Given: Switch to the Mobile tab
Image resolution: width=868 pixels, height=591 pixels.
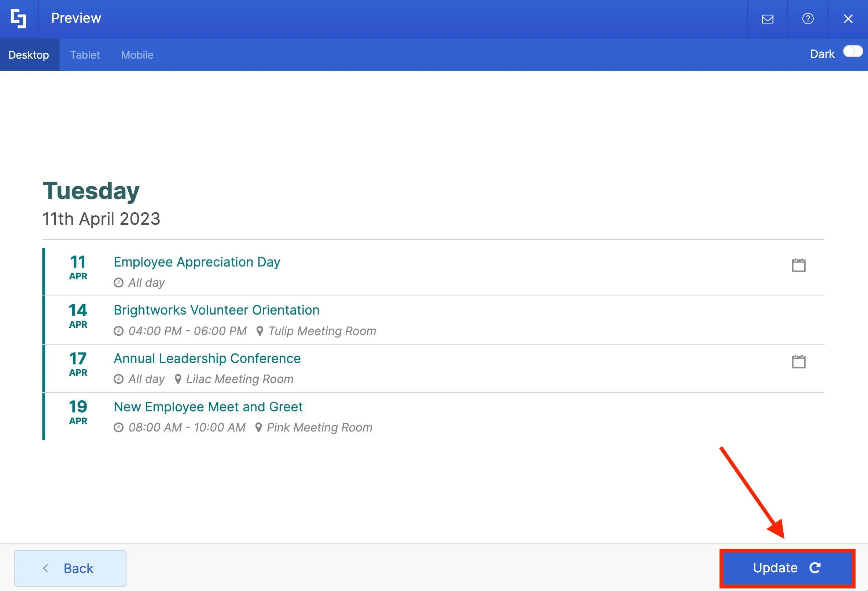Looking at the screenshot, I should pos(137,55).
